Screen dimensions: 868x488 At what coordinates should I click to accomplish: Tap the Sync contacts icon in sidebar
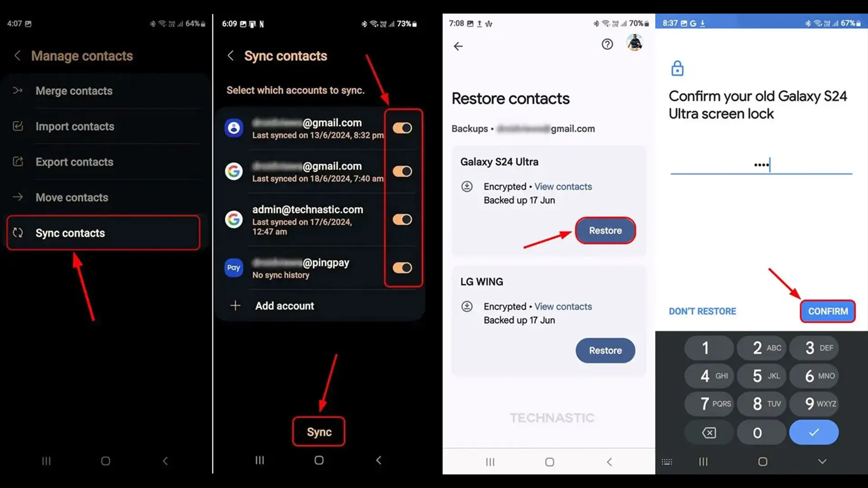[x=17, y=233]
